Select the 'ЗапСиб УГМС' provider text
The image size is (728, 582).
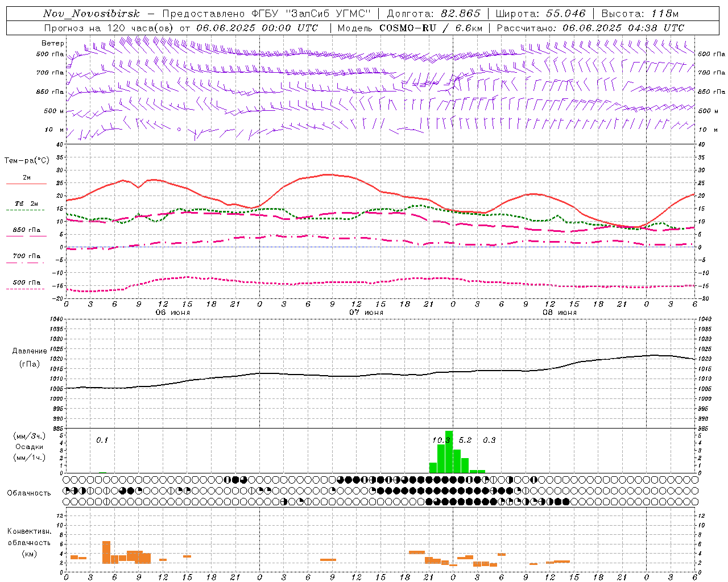[329, 14]
